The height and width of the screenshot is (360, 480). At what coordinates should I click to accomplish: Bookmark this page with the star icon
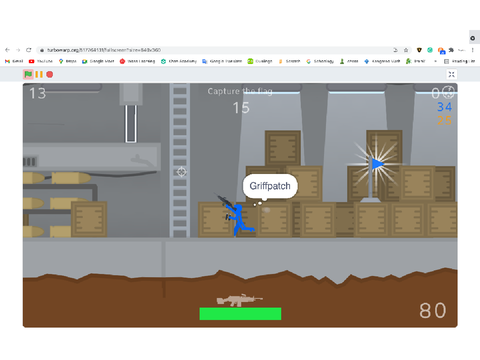tap(406, 50)
